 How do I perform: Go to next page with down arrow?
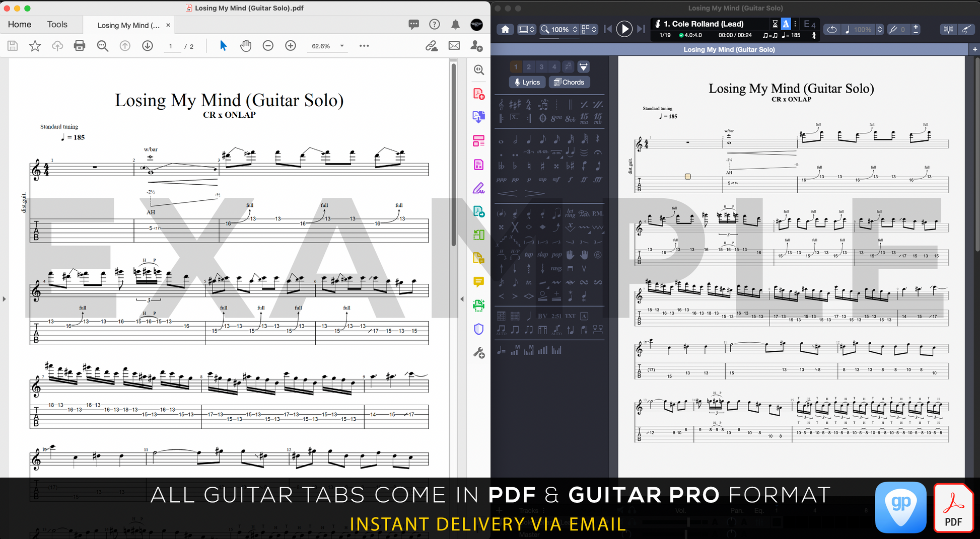click(148, 46)
